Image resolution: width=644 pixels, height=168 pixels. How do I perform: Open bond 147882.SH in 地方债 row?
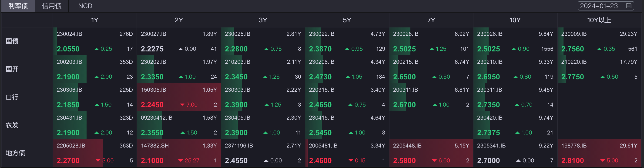(155, 145)
